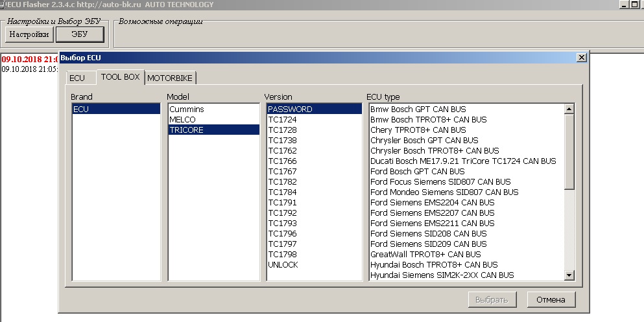Choose Ford Siemens SID208 CAN BUS

(x=466, y=234)
